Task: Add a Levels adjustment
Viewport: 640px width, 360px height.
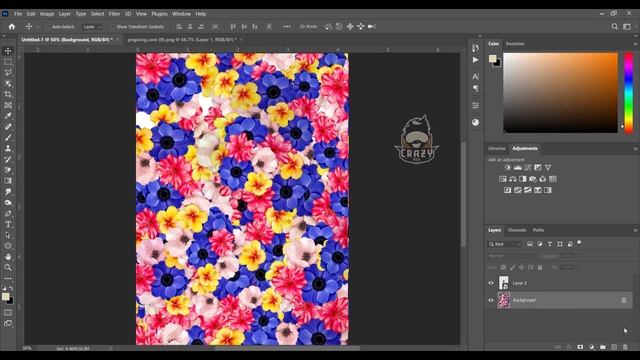Action: (518, 167)
